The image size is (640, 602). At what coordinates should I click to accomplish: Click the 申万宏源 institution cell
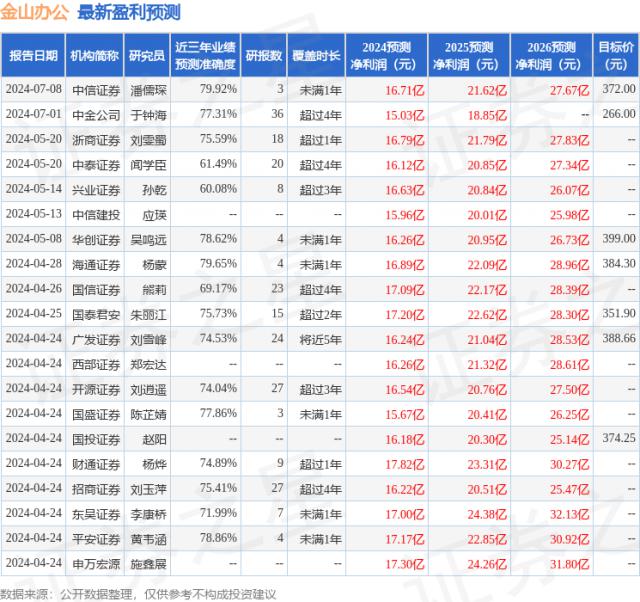pos(96,564)
